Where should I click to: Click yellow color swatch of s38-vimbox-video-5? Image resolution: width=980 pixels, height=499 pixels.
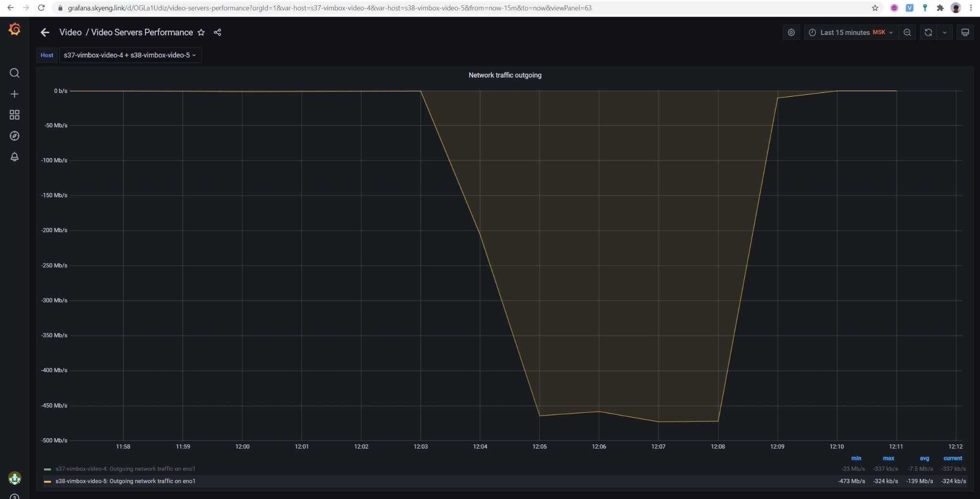(x=47, y=482)
